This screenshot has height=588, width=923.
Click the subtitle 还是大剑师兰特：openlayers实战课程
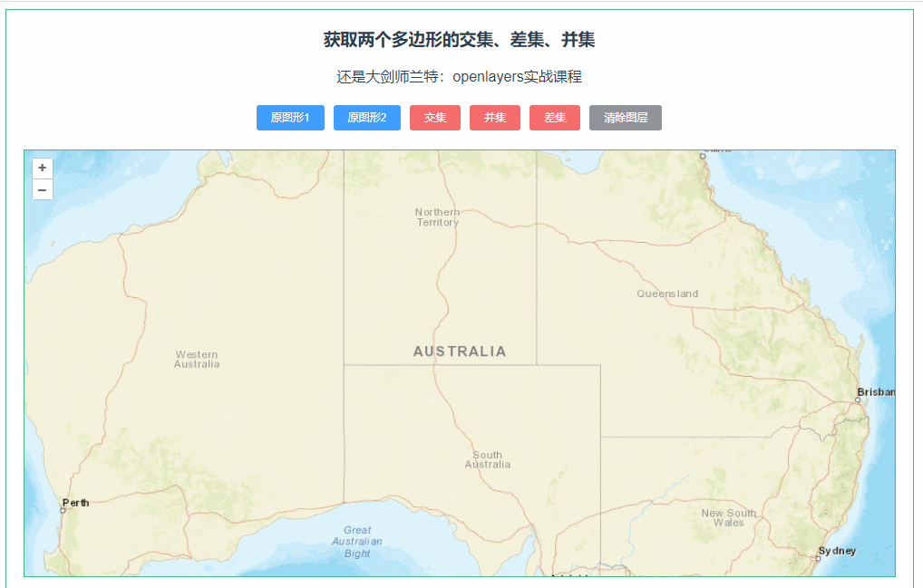459,76
